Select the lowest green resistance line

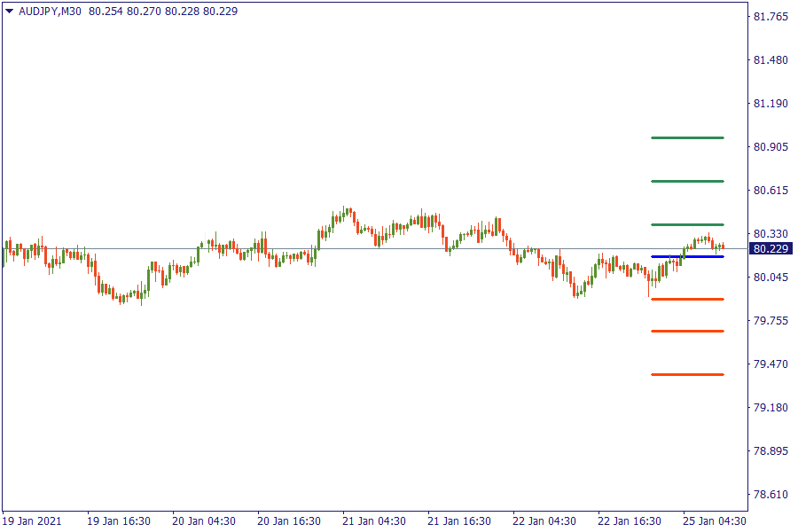click(687, 224)
